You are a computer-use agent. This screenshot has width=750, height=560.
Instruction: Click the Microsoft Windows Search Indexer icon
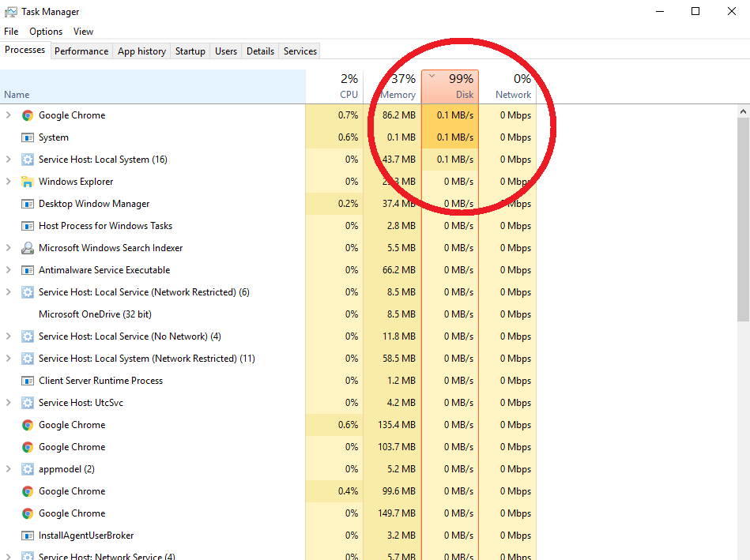pyautogui.click(x=27, y=248)
